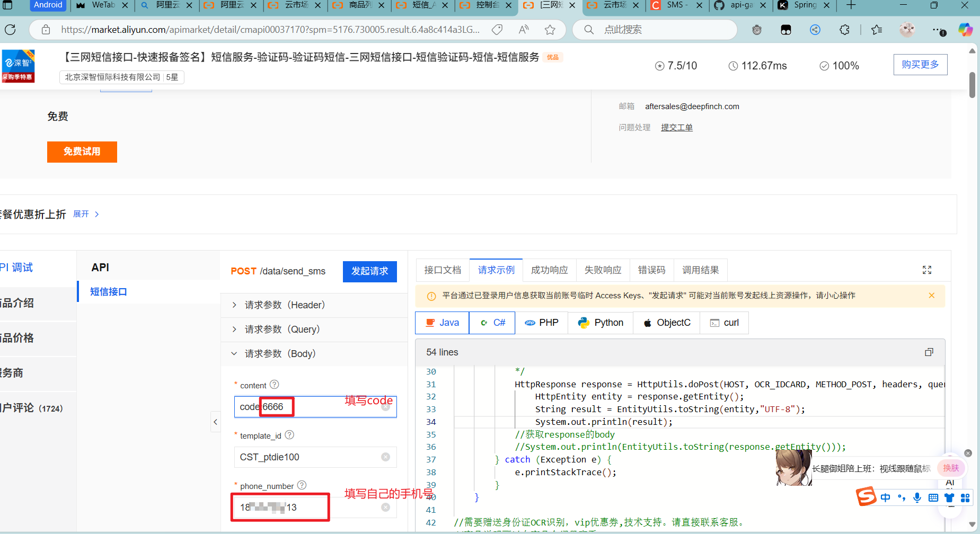Select Java code example
The image size is (980, 534).
tap(442, 323)
